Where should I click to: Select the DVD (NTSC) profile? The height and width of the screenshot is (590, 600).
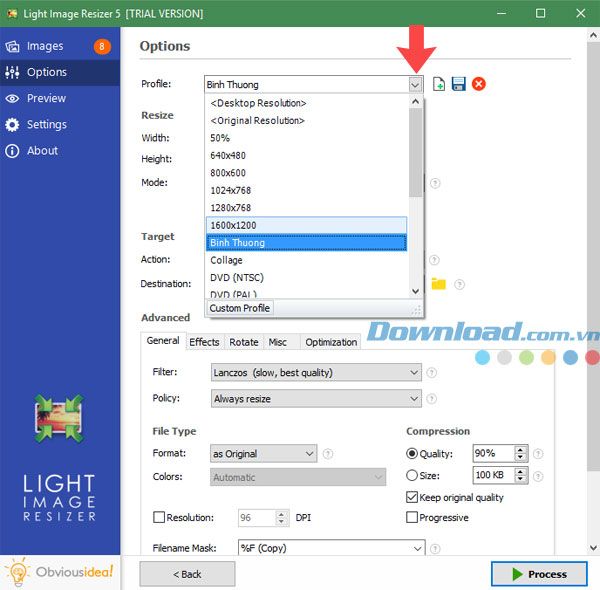tap(307, 278)
